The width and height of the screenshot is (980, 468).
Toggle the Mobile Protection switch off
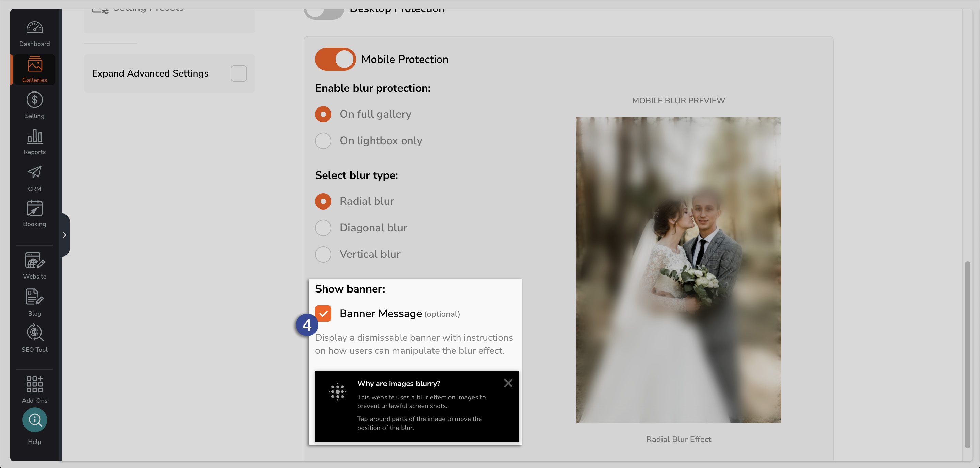pos(335,59)
